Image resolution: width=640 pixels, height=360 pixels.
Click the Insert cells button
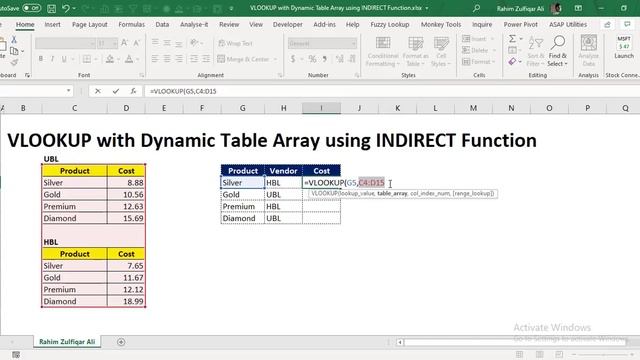click(478, 39)
